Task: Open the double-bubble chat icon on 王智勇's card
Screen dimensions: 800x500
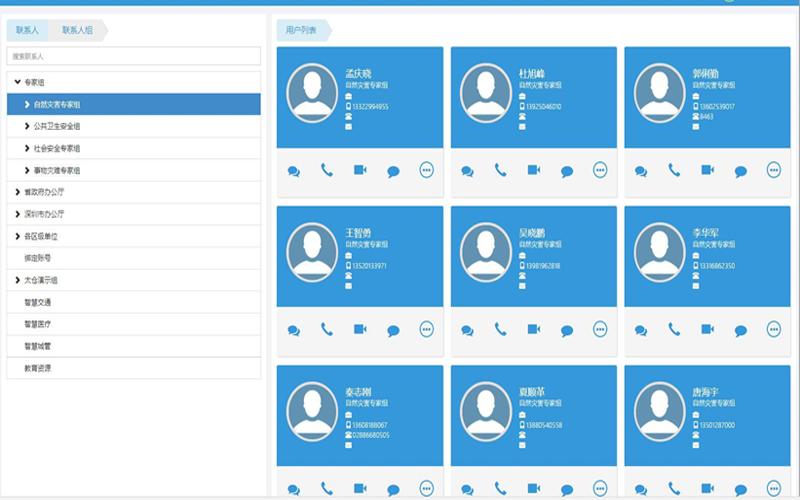Action: pyautogui.click(x=293, y=330)
